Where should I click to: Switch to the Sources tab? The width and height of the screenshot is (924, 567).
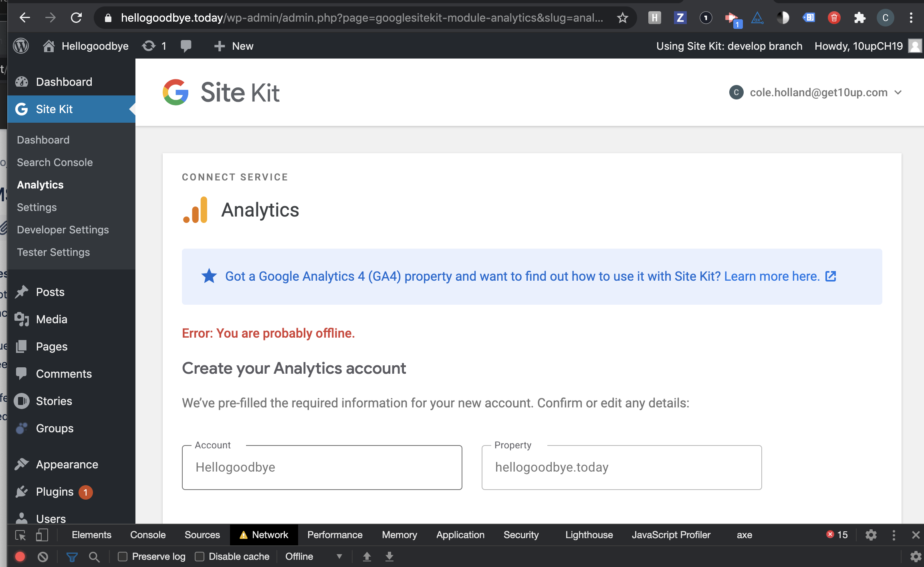coord(202,535)
